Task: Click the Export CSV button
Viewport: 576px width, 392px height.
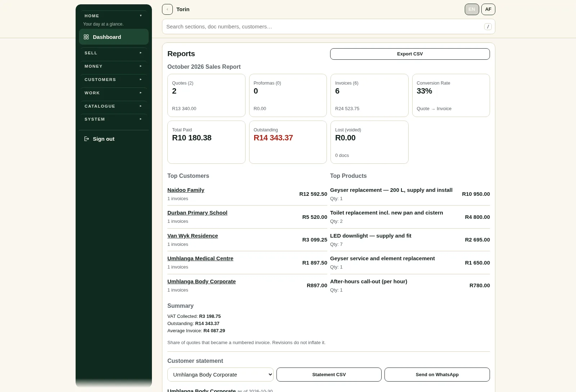Action: click(410, 54)
